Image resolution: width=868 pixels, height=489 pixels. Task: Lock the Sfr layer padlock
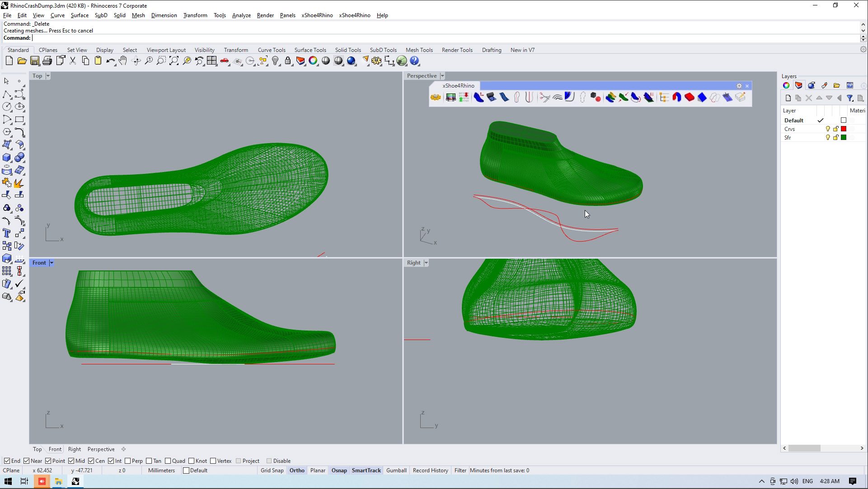pos(835,138)
